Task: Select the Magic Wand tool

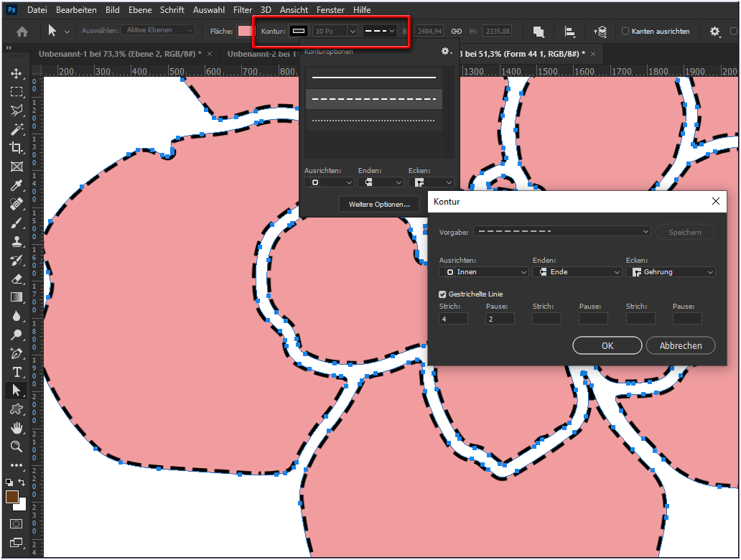Action: coord(16,129)
